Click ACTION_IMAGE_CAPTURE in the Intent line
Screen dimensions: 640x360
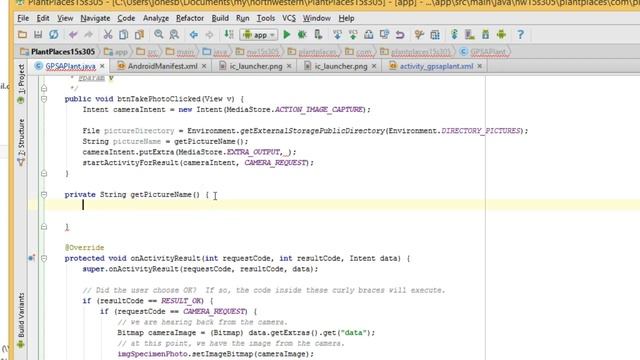tap(320, 109)
